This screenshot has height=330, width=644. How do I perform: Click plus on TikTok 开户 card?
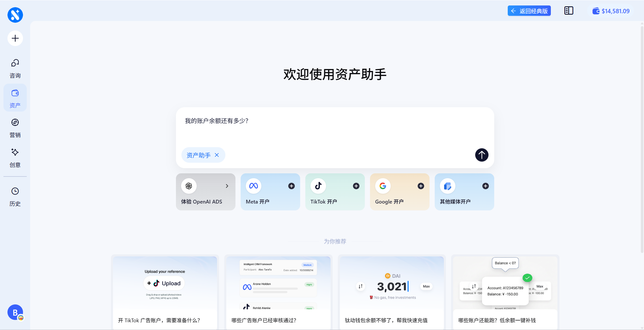point(356,186)
